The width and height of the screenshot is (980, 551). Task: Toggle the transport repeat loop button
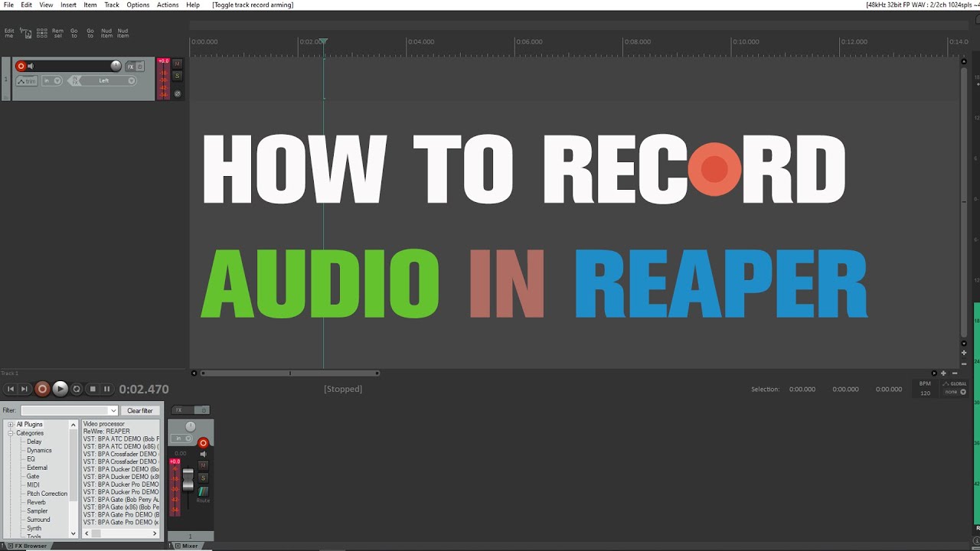77,390
